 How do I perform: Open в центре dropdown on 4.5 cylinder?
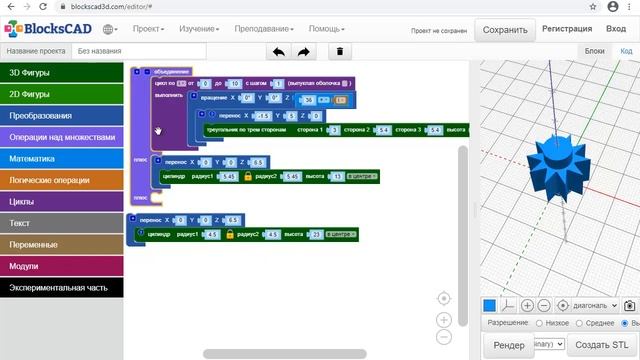pos(341,234)
